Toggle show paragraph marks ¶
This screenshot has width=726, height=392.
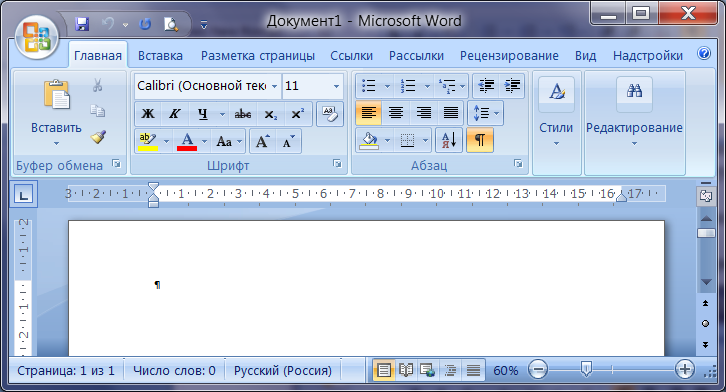pyautogui.click(x=480, y=140)
